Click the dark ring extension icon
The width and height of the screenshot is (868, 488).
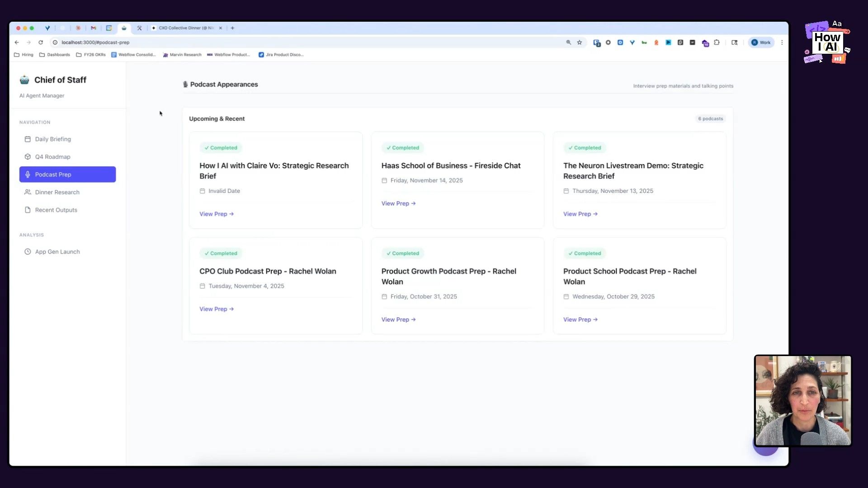click(x=608, y=42)
